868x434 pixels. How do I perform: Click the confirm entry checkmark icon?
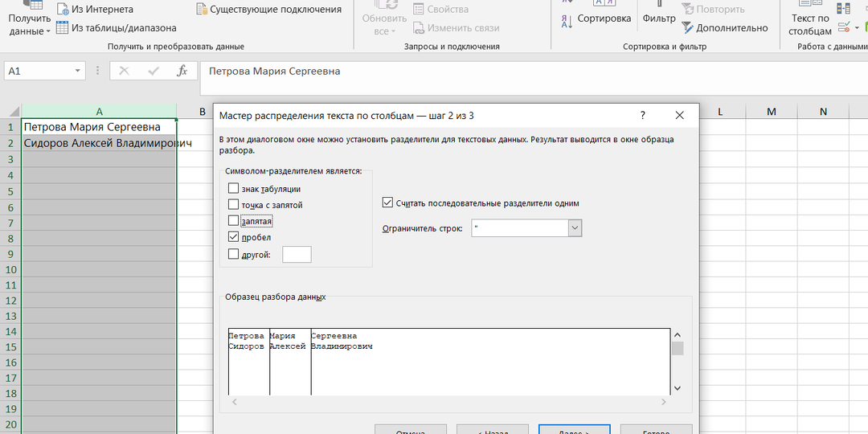154,71
